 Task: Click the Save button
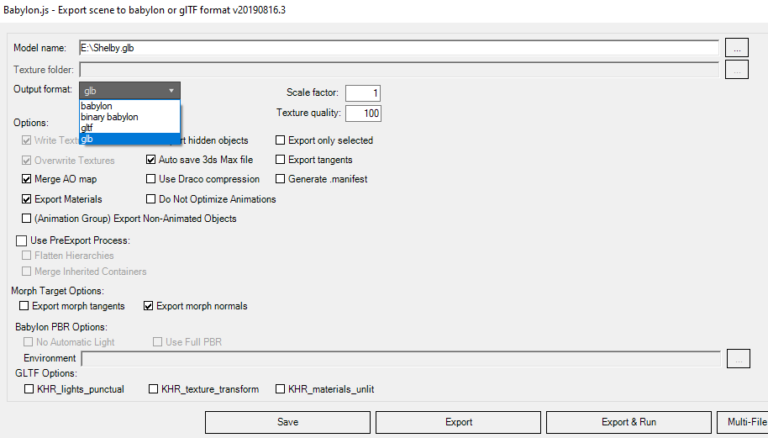[288, 422]
